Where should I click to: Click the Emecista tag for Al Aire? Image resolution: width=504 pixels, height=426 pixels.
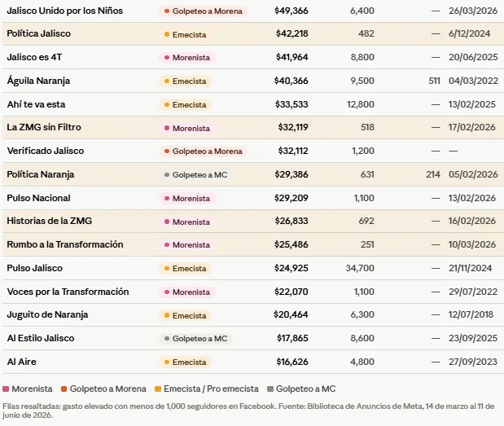click(x=186, y=362)
